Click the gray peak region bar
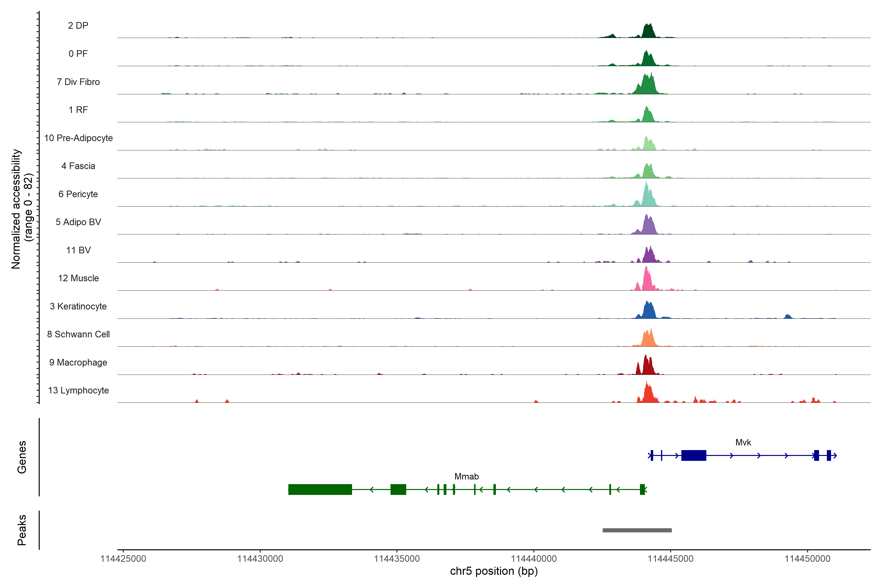Image resolution: width=882 pixels, height=588 pixels. [x=637, y=530]
